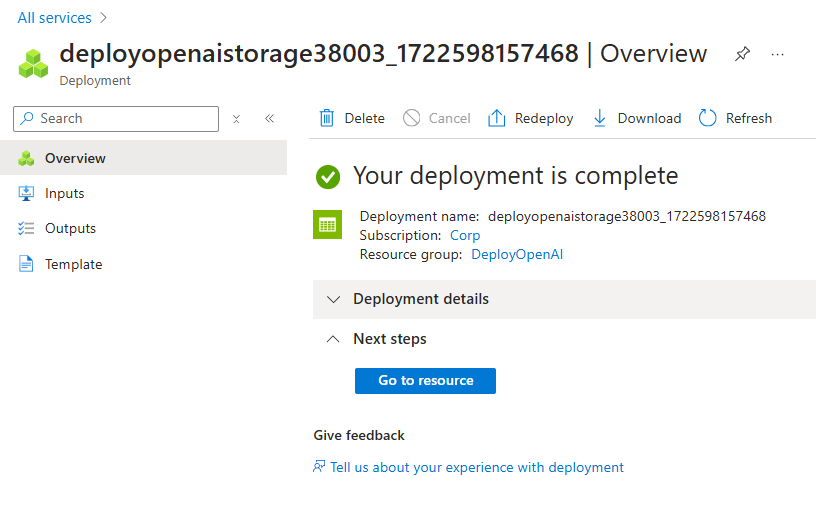Click the breadcrumb chevron after All services

(104, 18)
